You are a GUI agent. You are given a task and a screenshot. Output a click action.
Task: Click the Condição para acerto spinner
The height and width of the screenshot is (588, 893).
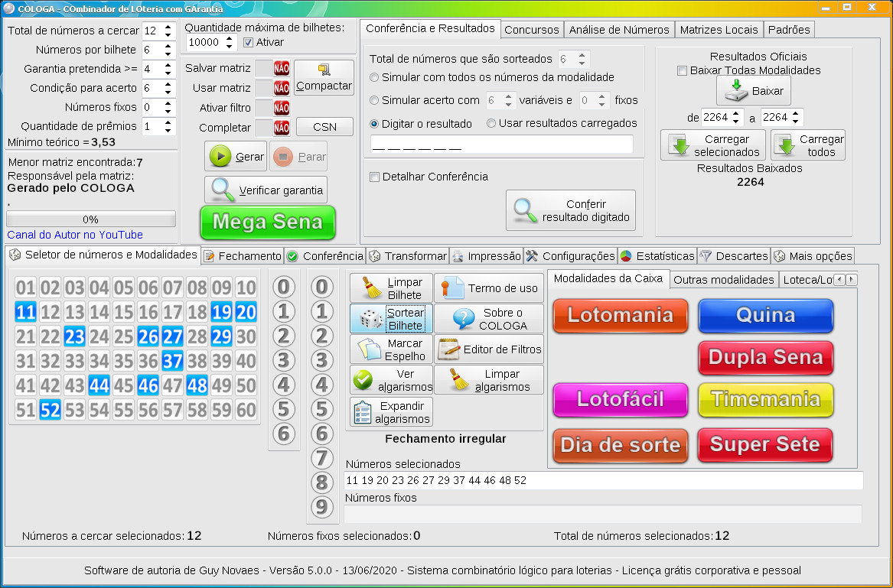pyautogui.click(x=159, y=88)
